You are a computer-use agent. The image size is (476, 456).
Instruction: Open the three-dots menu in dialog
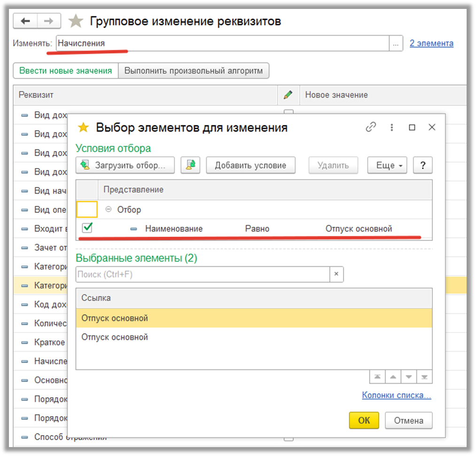pyautogui.click(x=391, y=127)
